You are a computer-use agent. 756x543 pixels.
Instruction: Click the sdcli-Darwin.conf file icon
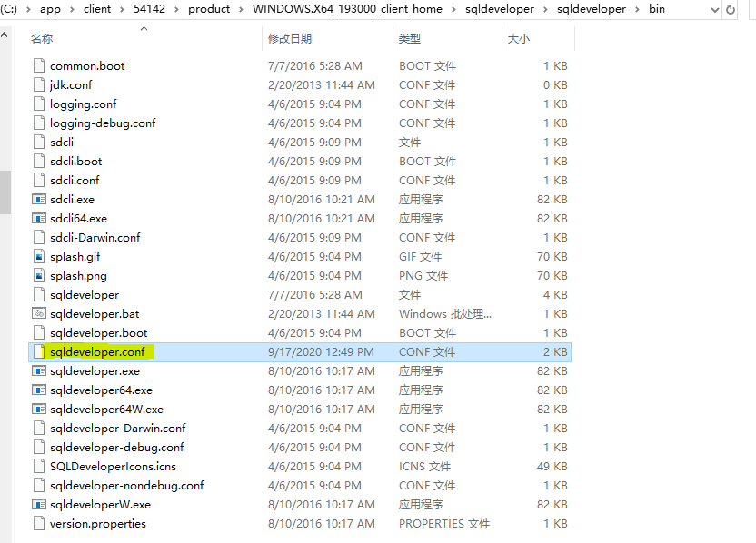39,238
